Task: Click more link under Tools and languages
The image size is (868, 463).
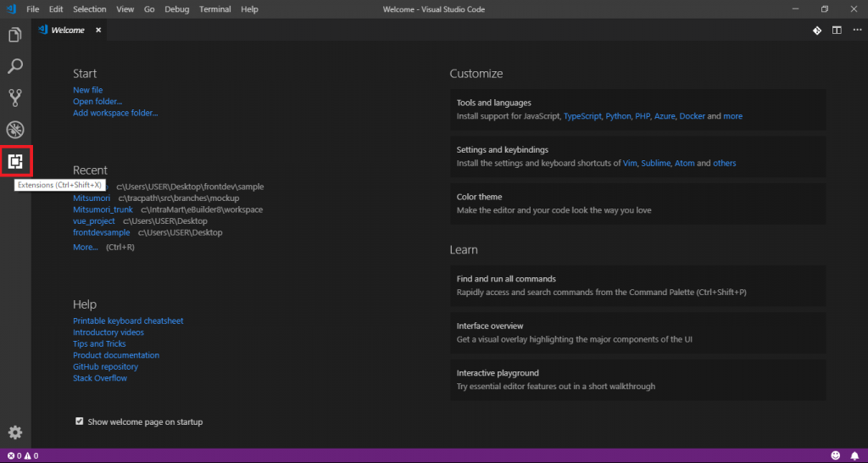Action: pyautogui.click(x=733, y=116)
